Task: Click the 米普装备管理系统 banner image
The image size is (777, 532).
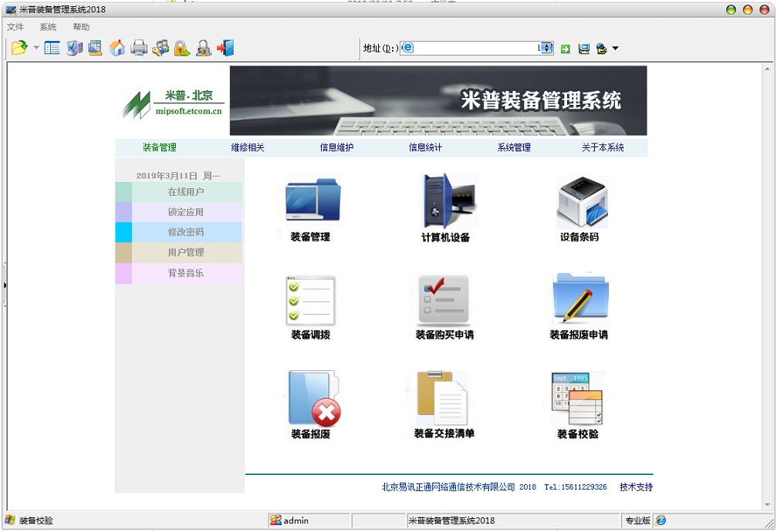Action: (438, 100)
